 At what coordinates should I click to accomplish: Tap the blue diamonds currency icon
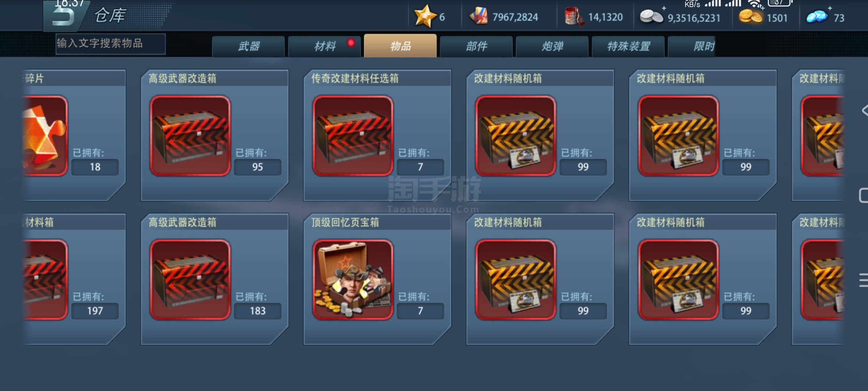pos(817,17)
